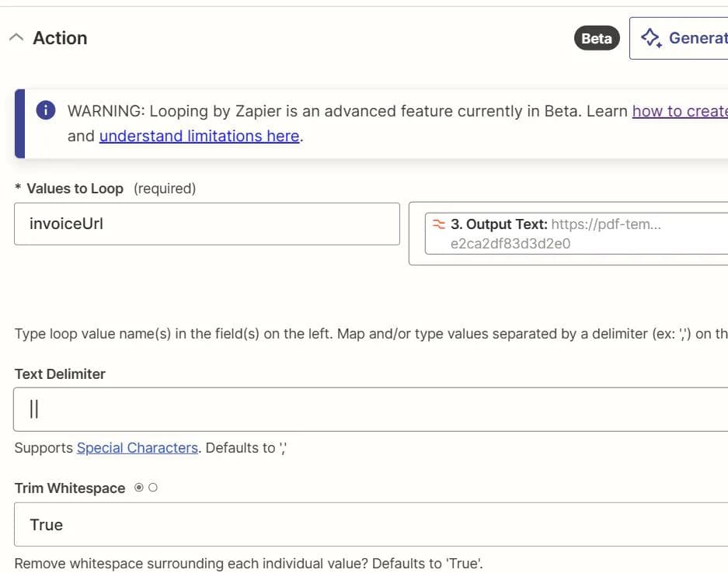Viewport: 728px width, 573px height.
Task: Open the "understand limitations here" link
Action: point(199,136)
